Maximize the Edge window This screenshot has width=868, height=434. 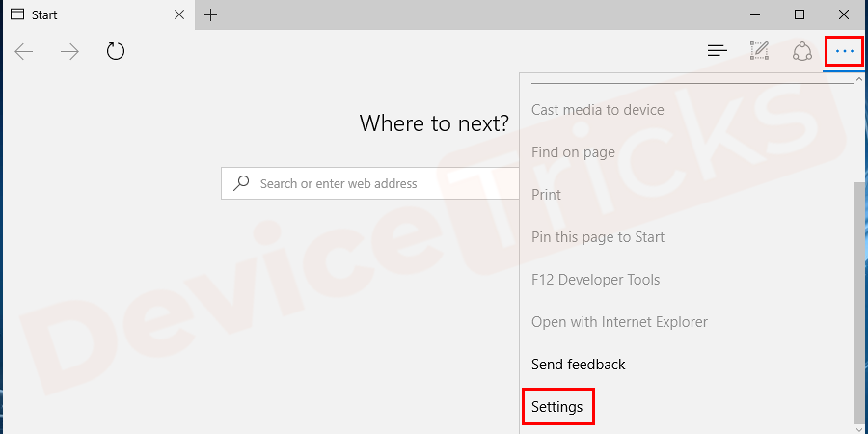[800, 14]
